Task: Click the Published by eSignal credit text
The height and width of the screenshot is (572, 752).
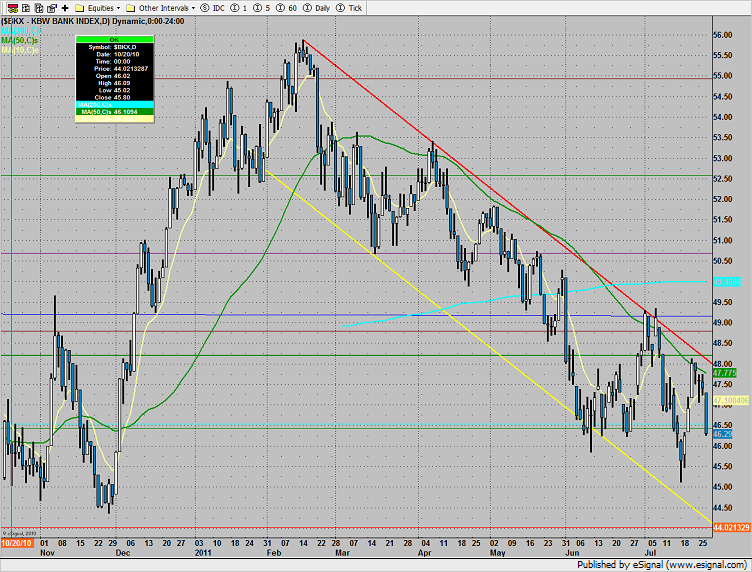Action: point(662,565)
